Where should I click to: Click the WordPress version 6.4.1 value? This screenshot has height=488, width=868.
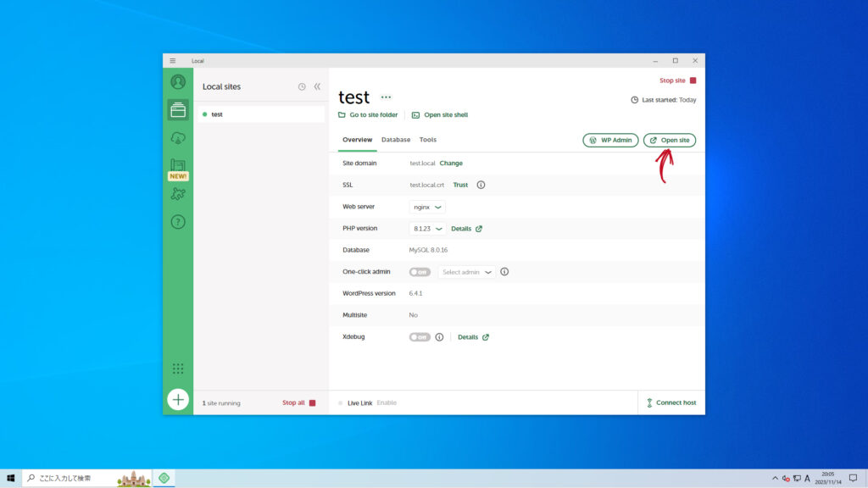pyautogui.click(x=415, y=293)
